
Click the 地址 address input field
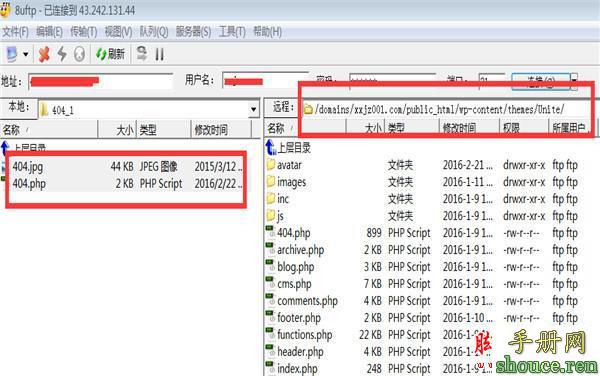click(101, 81)
